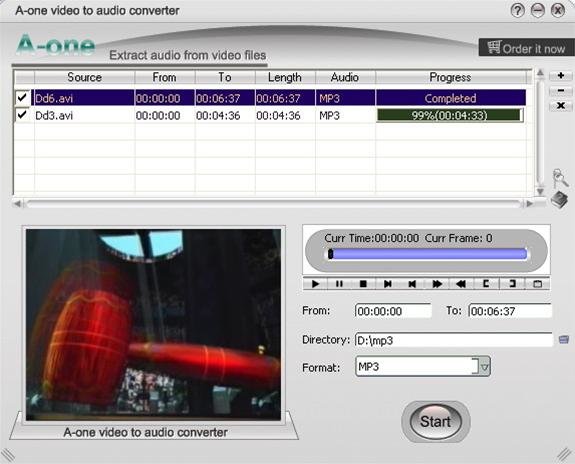Add a file with the plus button

(x=560, y=76)
